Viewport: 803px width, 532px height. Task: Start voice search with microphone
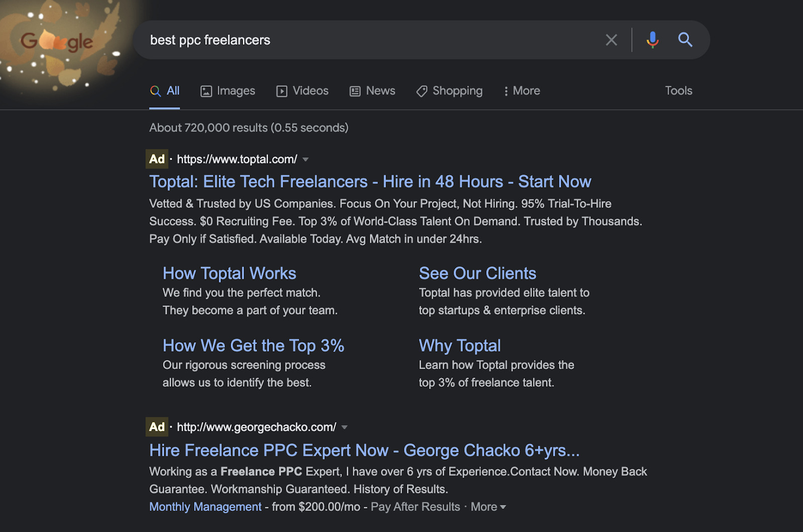(x=652, y=40)
